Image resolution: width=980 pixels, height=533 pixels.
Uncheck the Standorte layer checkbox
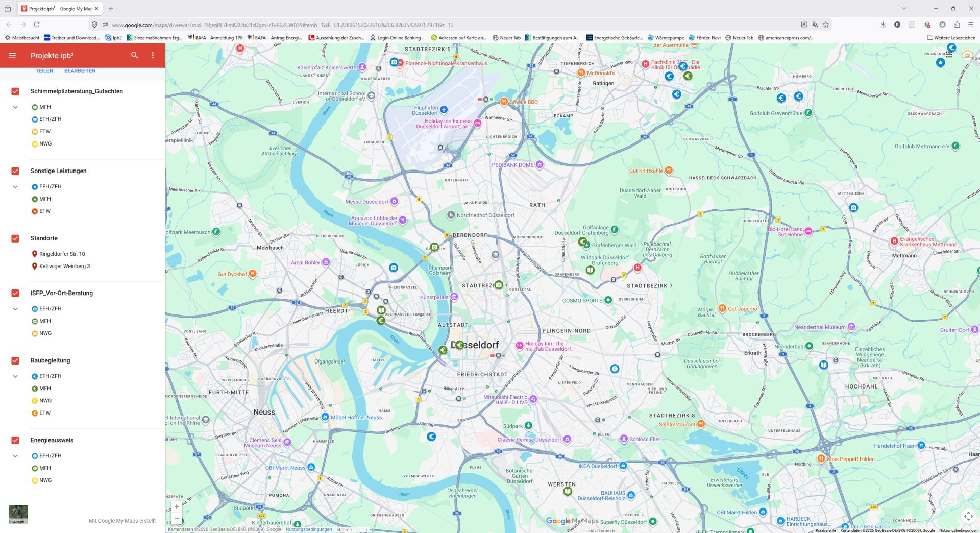tap(15, 238)
